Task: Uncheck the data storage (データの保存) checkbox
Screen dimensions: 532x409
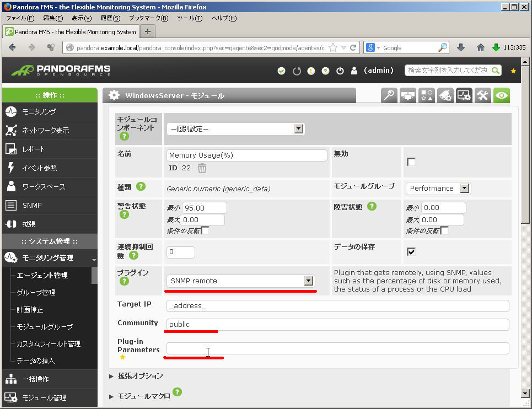Action: pos(411,252)
